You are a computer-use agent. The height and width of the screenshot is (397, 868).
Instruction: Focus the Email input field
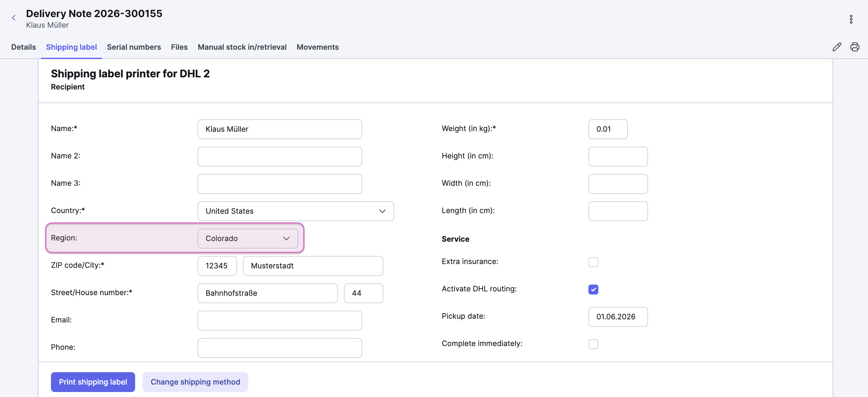point(280,320)
